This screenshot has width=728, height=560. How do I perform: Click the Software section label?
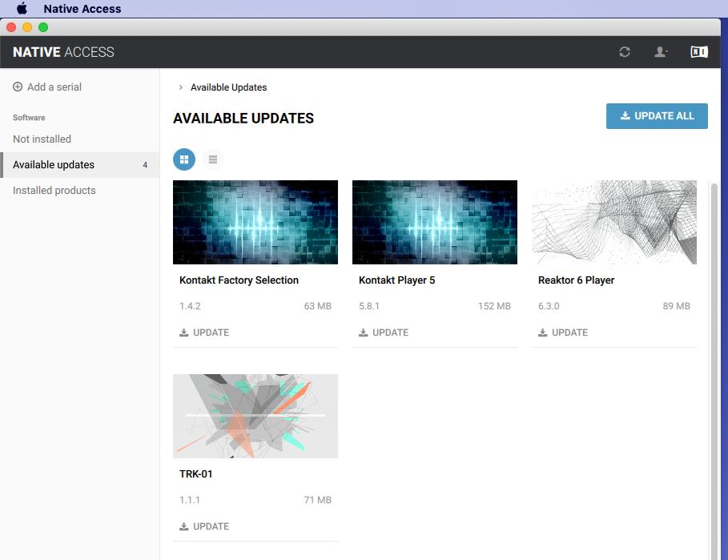pyautogui.click(x=29, y=118)
